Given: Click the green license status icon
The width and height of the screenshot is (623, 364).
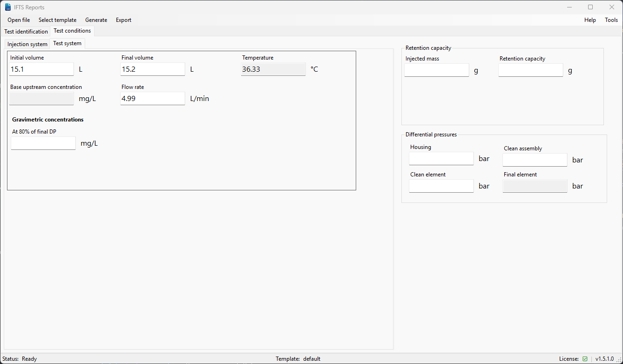Looking at the screenshot, I should 585,359.
